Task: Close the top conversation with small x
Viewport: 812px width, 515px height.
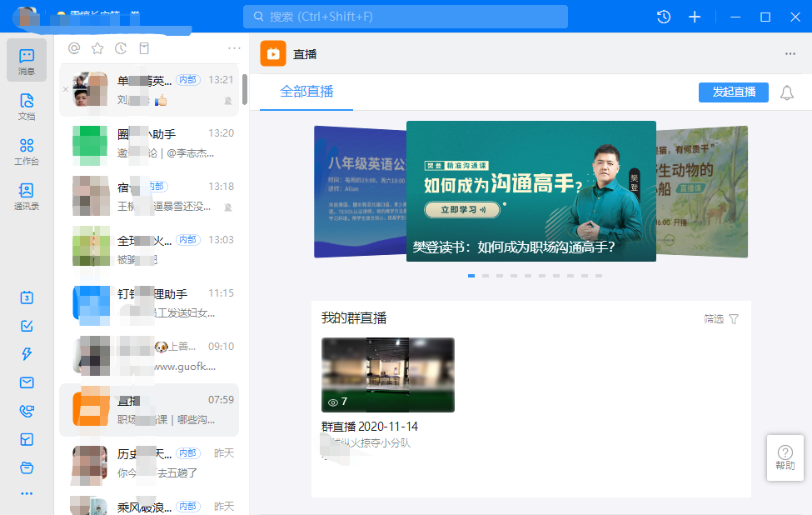Action: click(65, 89)
